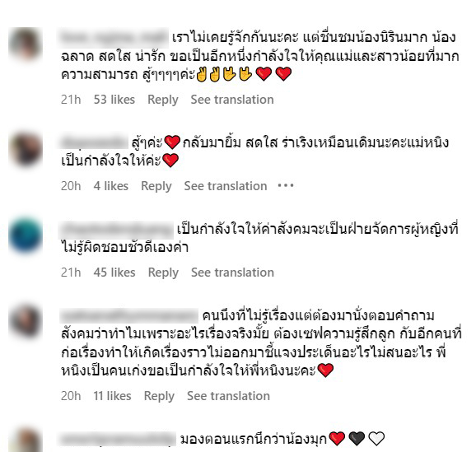Screen dimensions: 476x452
Task: View the 45 likes list
Action: point(114,273)
